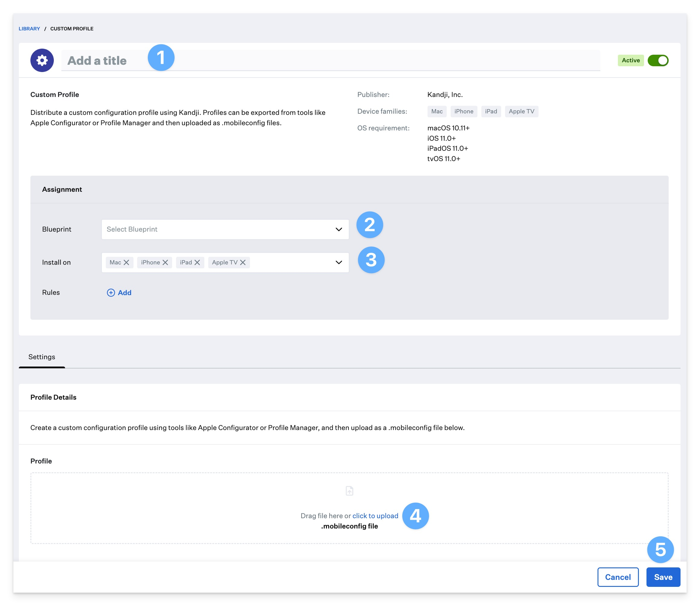Go to LIBRARY breadcrumb link

[29, 29]
